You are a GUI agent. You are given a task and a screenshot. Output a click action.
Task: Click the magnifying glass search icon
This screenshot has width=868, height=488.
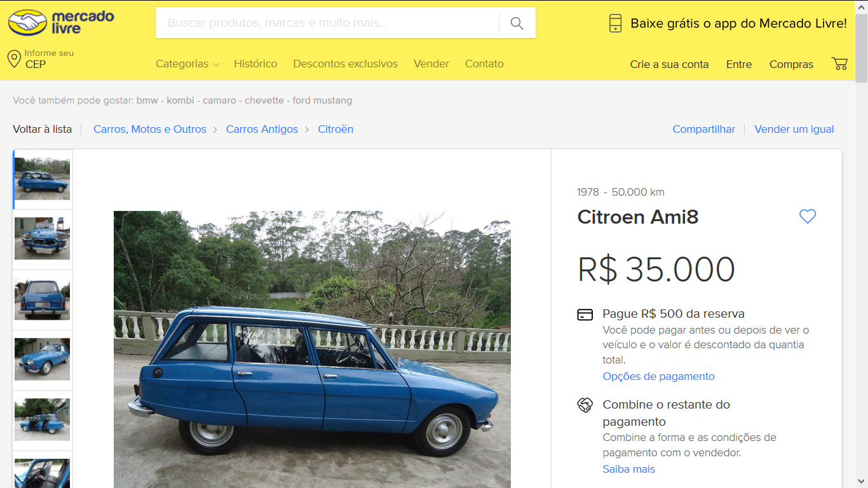click(517, 24)
